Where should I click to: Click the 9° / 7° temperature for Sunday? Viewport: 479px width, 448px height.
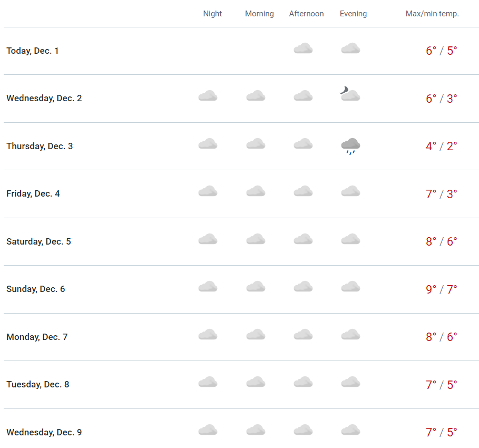pos(441,289)
